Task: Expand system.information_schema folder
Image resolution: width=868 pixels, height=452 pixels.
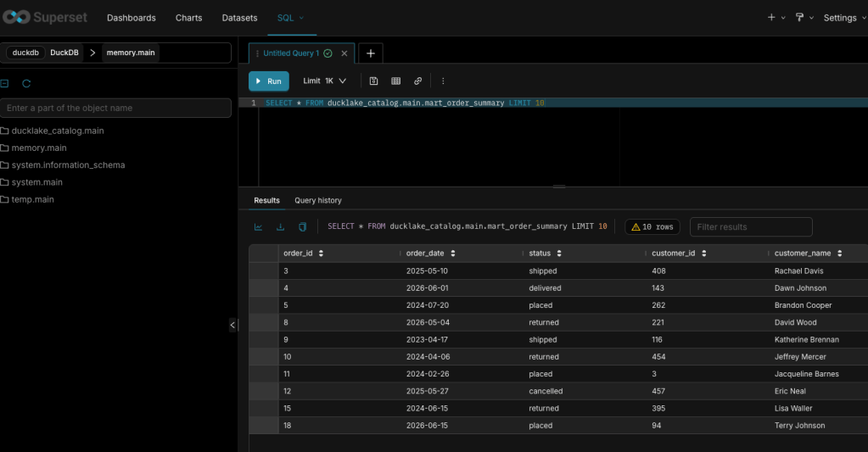Action: [63, 165]
